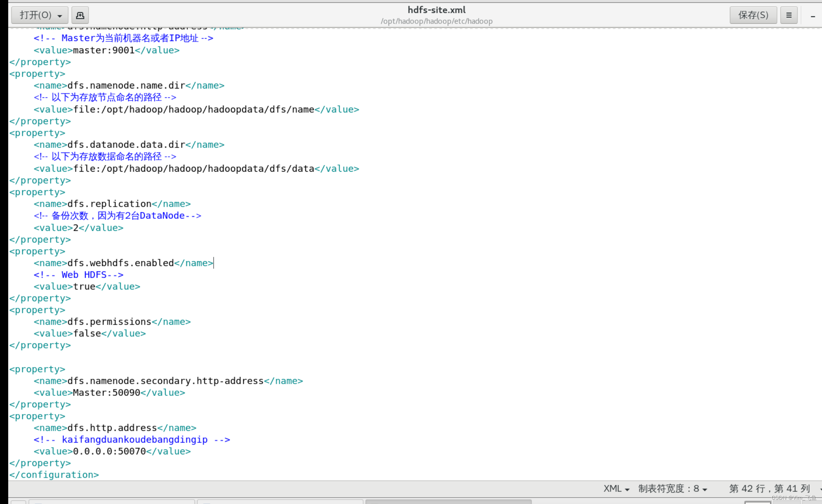This screenshot has height=504, width=822.
Task: Click the value false line
Action: 90,334
